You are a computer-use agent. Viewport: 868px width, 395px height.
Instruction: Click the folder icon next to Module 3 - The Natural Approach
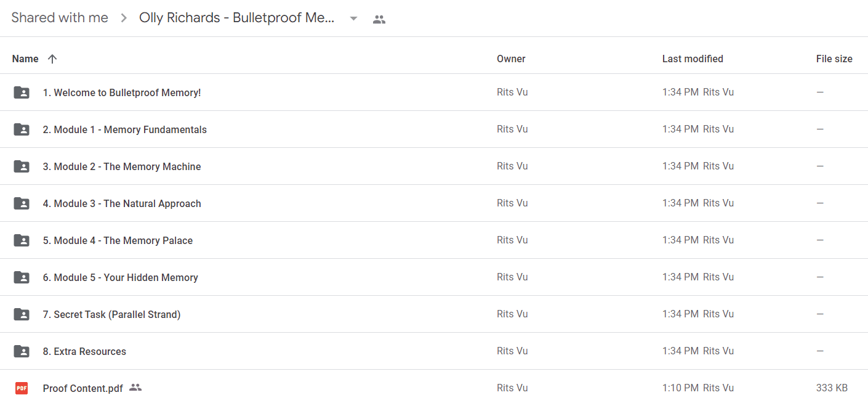tap(22, 203)
